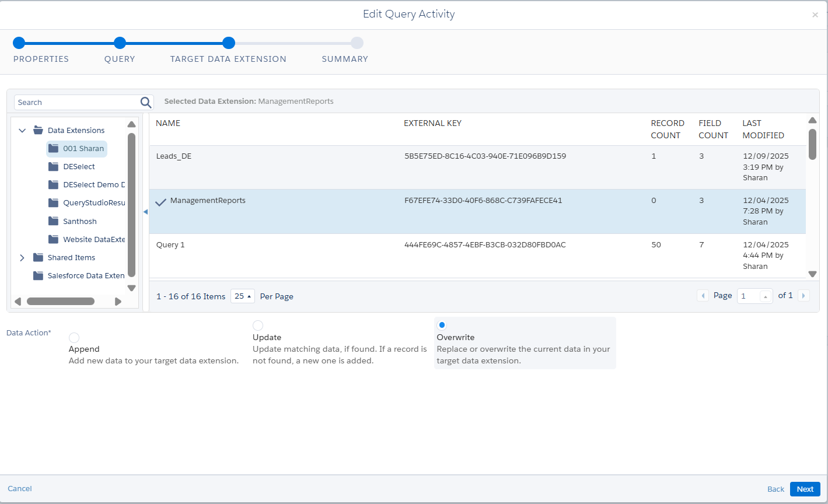Select the Overwrite radio button
This screenshot has height=504, width=828.
(442, 325)
